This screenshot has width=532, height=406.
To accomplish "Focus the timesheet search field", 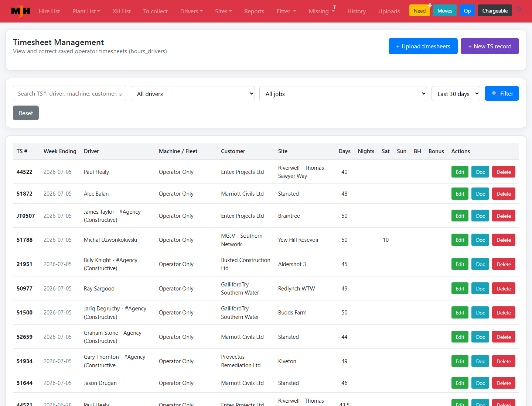I will coord(69,94).
